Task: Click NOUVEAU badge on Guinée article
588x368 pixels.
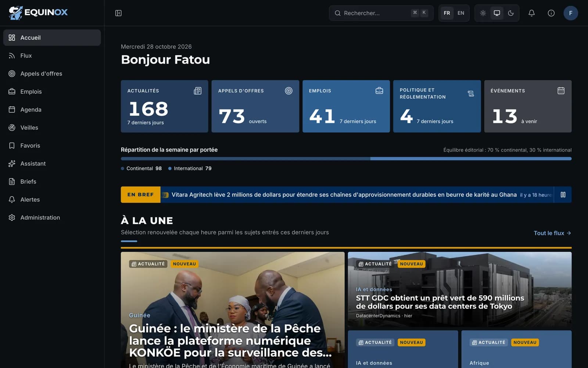Action: coord(184,264)
